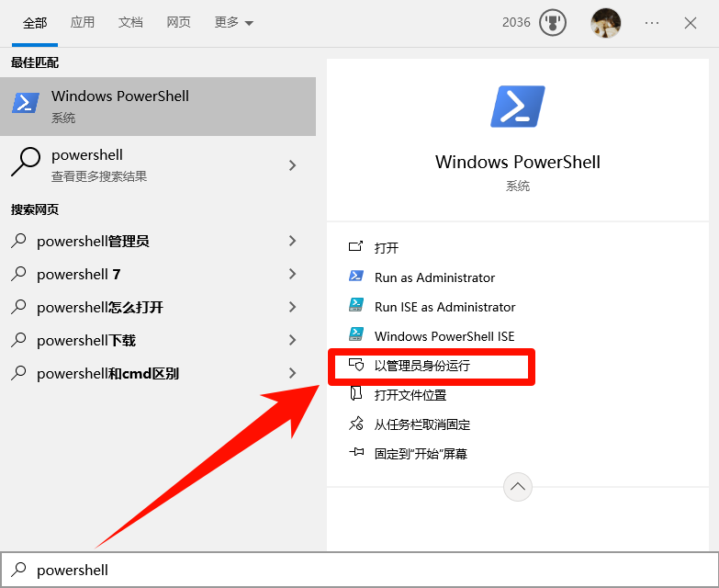The image size is (719, 588).
Task: Click search icon beside powershell怎么打开
Action: (18, 306)
